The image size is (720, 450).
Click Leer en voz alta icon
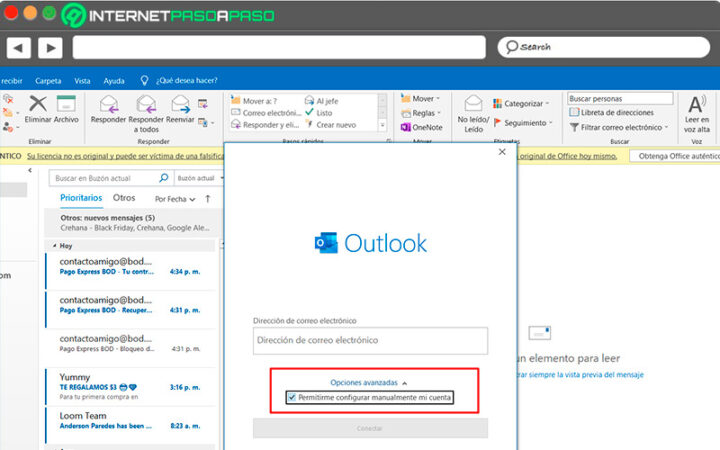tap(697, 104)
